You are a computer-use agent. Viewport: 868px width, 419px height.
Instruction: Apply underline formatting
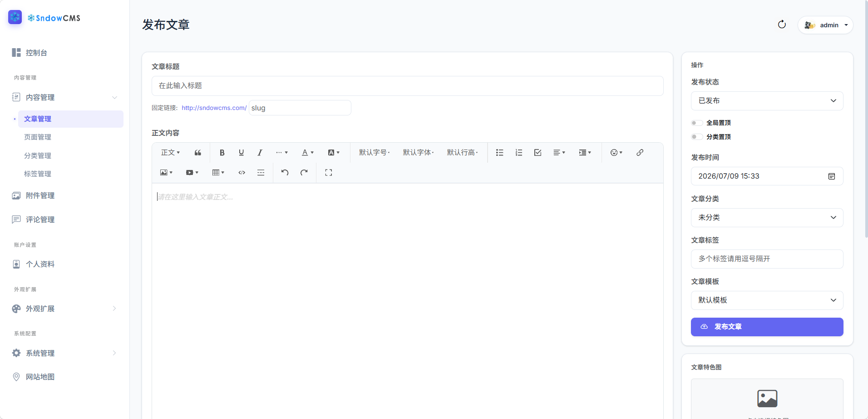point(241,153)
